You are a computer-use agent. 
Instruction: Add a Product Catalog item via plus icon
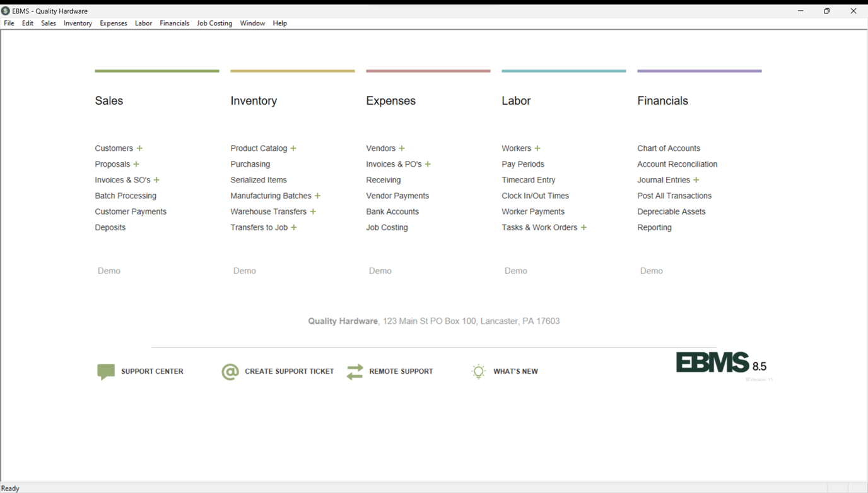click(293, 148)
